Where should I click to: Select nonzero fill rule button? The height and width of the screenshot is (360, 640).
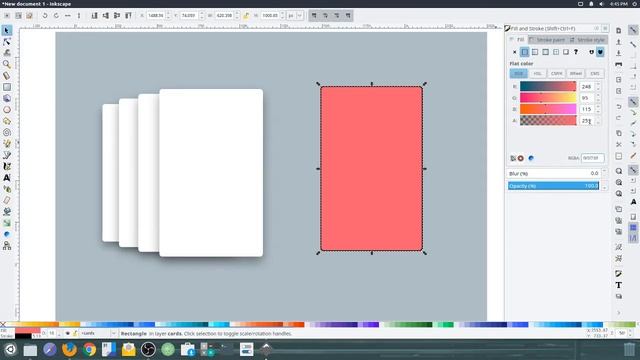[x=600, y=52]
